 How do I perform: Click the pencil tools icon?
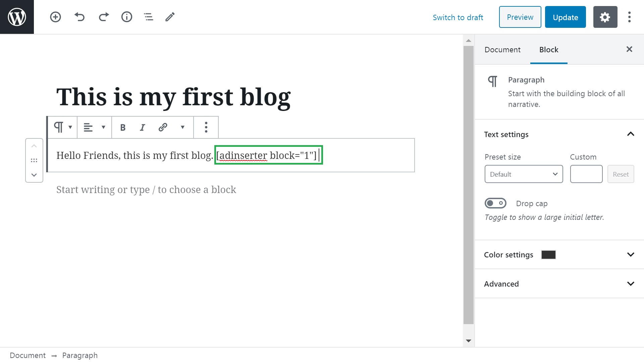pyautogui.click(x=170, y=17)
